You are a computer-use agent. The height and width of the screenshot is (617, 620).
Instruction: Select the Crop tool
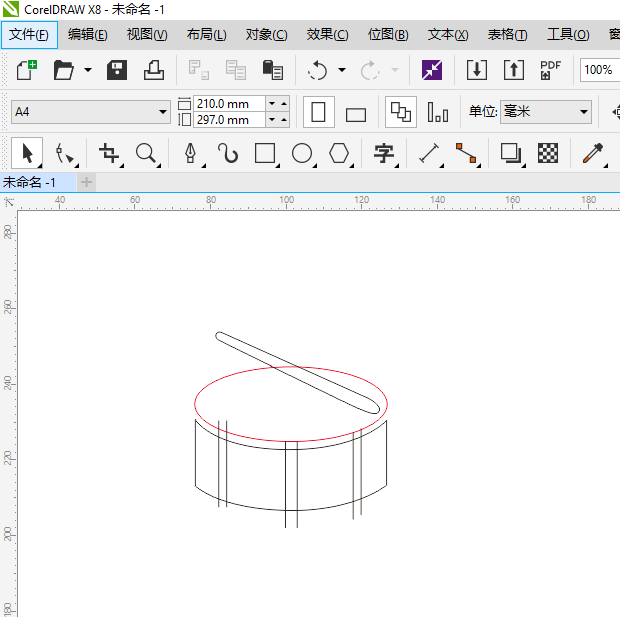pyautogui.click(x=109, y=153)
